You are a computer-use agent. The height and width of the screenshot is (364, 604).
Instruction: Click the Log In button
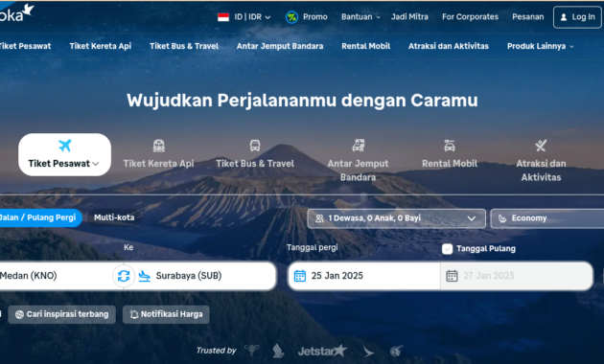(x=577, y=17)
